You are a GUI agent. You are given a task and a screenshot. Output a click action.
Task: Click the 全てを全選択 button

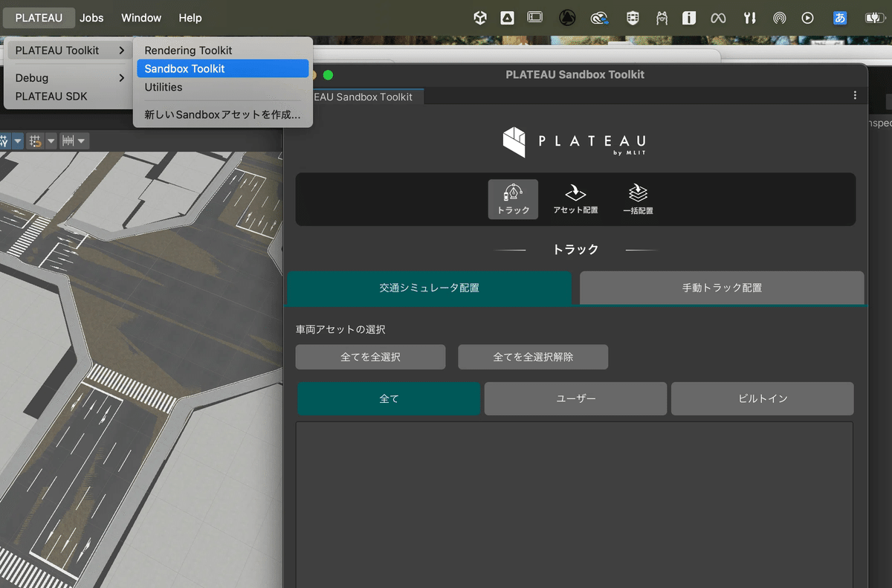point(370,357)
